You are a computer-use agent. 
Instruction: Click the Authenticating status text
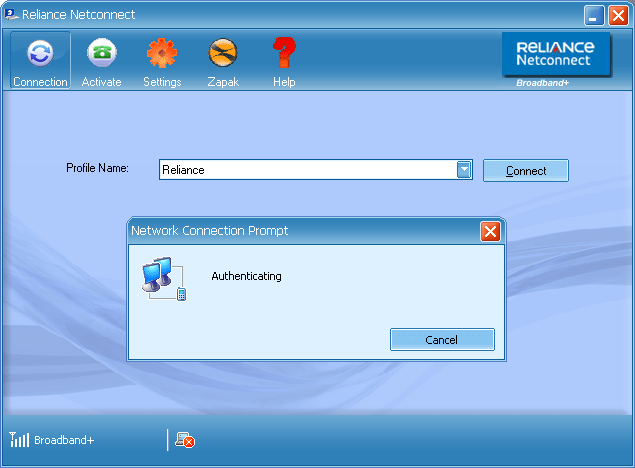point(246,276)
